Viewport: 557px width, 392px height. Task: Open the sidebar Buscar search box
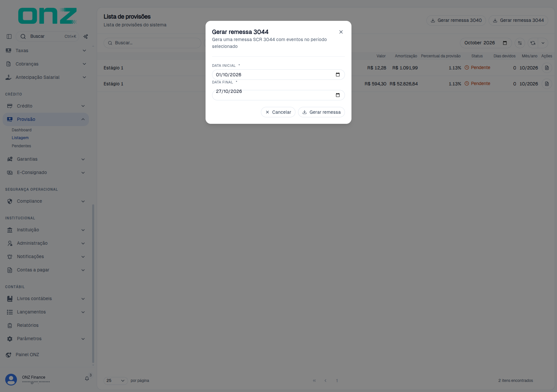(48, 36)
